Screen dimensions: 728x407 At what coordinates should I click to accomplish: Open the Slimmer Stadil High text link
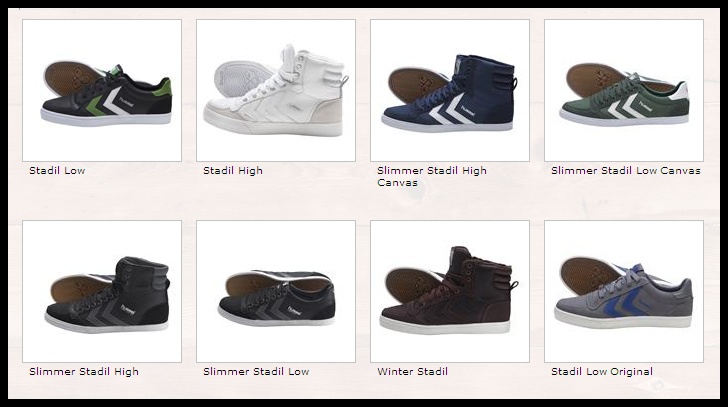tap(84, 371)
